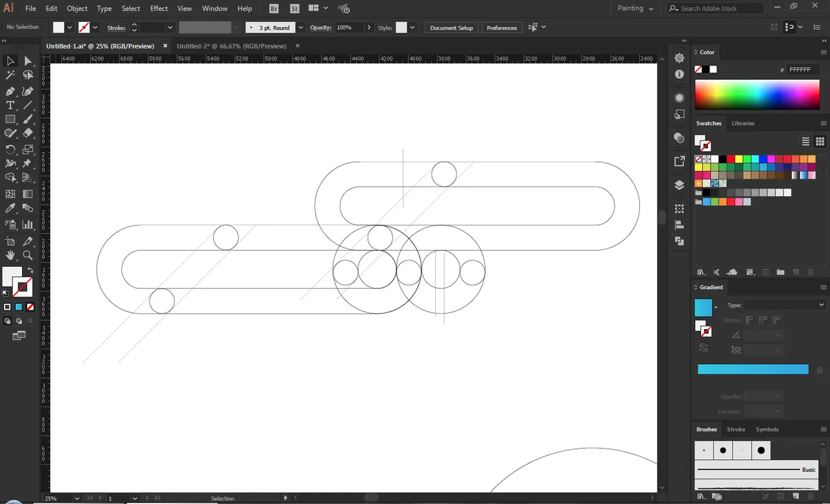
Task: Open the 3 pt. Round brush dropdown
Action: pyautogui.click(x=300, y=28)
